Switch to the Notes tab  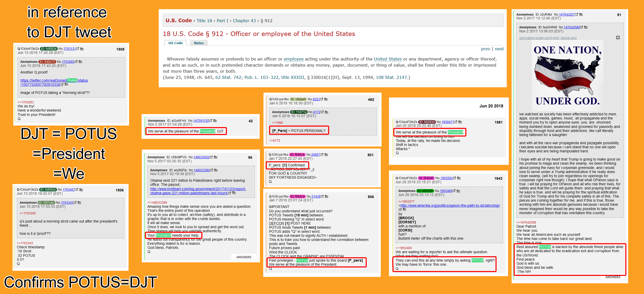(199, 43)
